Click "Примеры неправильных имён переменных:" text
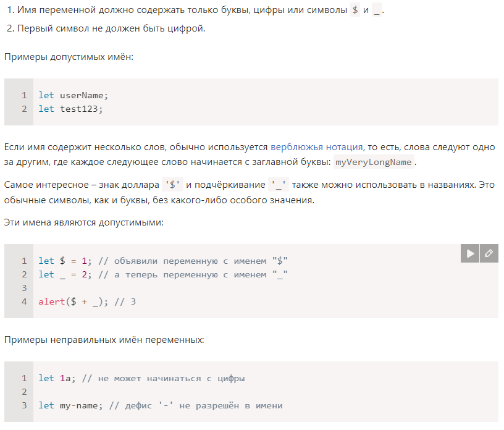Image resolution: width=504 pixels, height=430 pixels. click(x=104, y=340)
